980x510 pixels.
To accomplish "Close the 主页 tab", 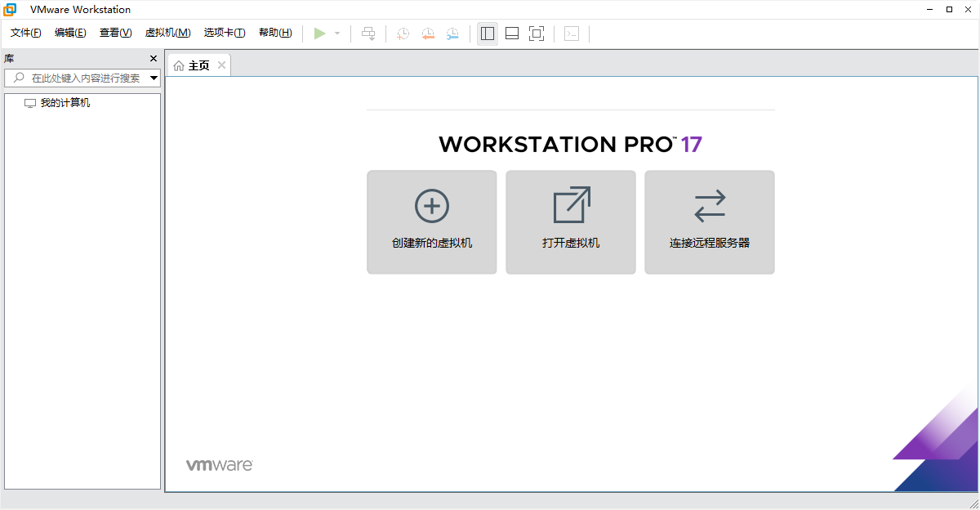I will click(221, 65).
